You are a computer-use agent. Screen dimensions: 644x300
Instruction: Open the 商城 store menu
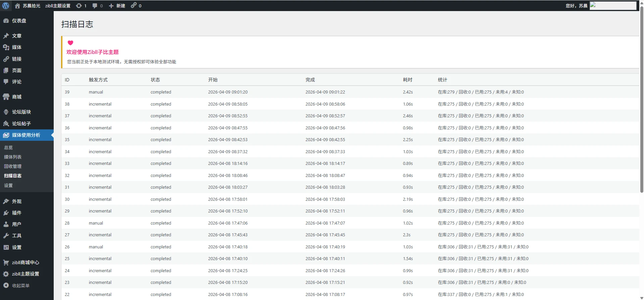tap(16, 97)
